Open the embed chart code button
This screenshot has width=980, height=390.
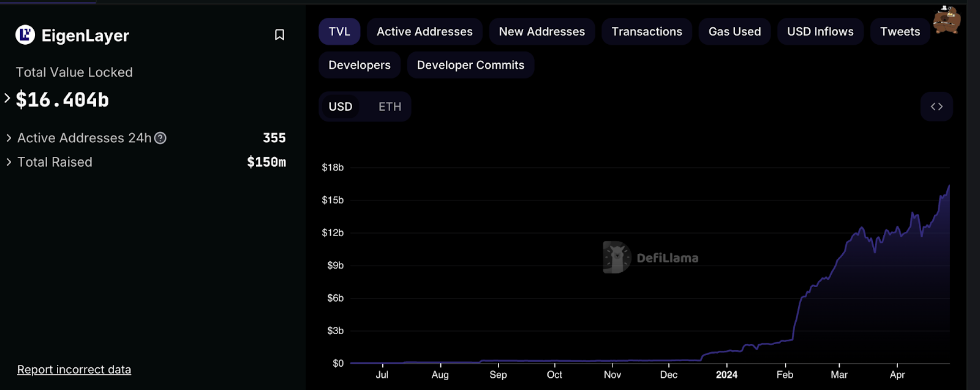point(937,107)
